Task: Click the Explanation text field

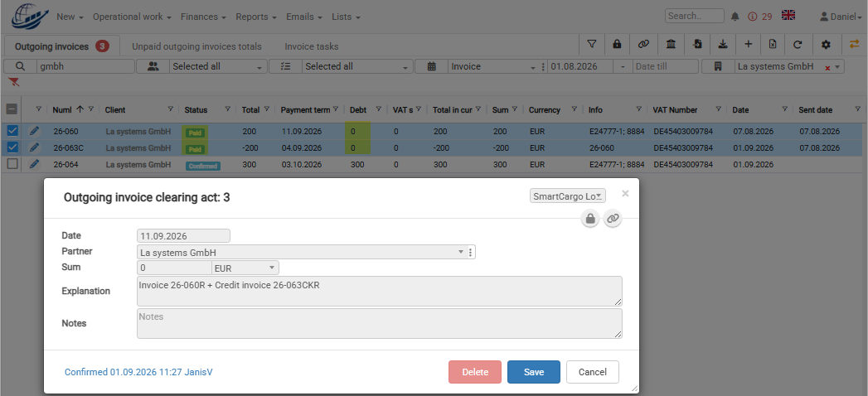Action: pyautogui.click(x=379, y=291)
